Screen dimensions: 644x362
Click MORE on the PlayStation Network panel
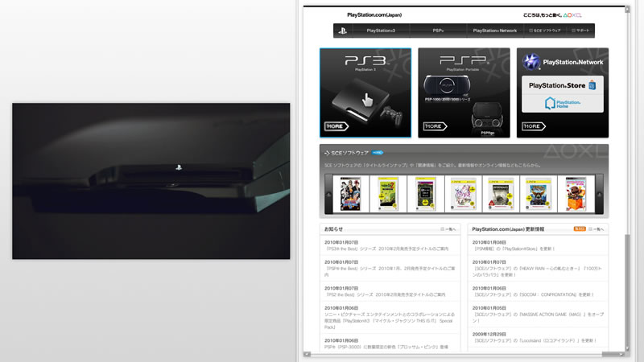click(x=533, y=126)
